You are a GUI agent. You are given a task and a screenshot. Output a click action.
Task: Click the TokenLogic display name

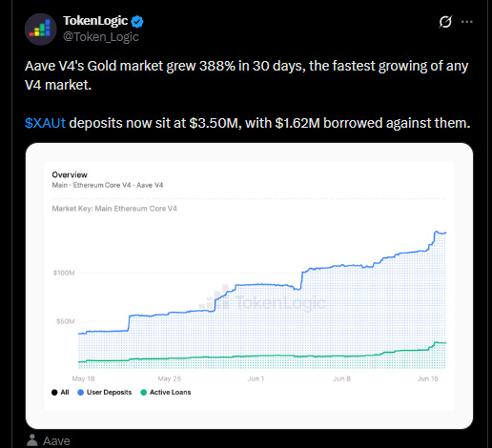coord(95,21)
